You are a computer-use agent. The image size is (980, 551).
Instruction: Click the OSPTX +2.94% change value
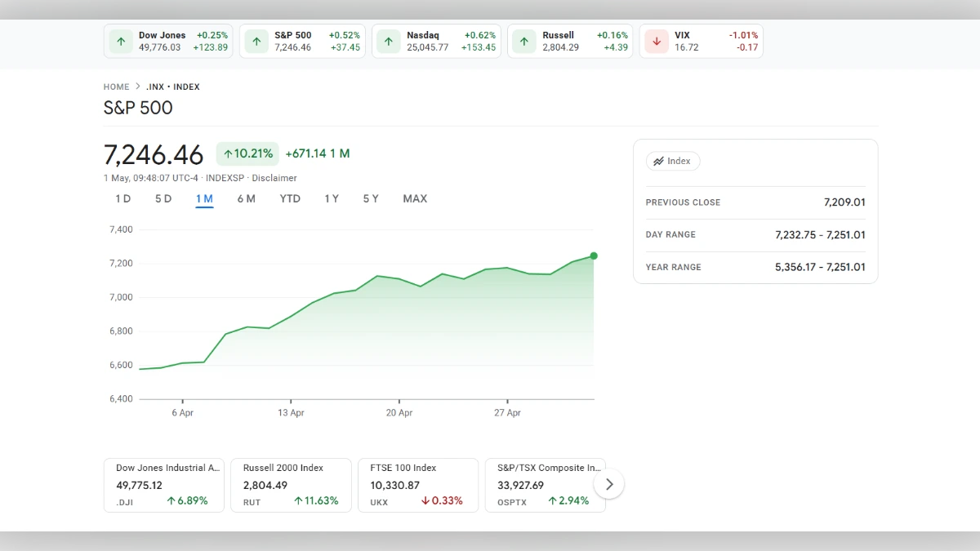click(568, 501)
